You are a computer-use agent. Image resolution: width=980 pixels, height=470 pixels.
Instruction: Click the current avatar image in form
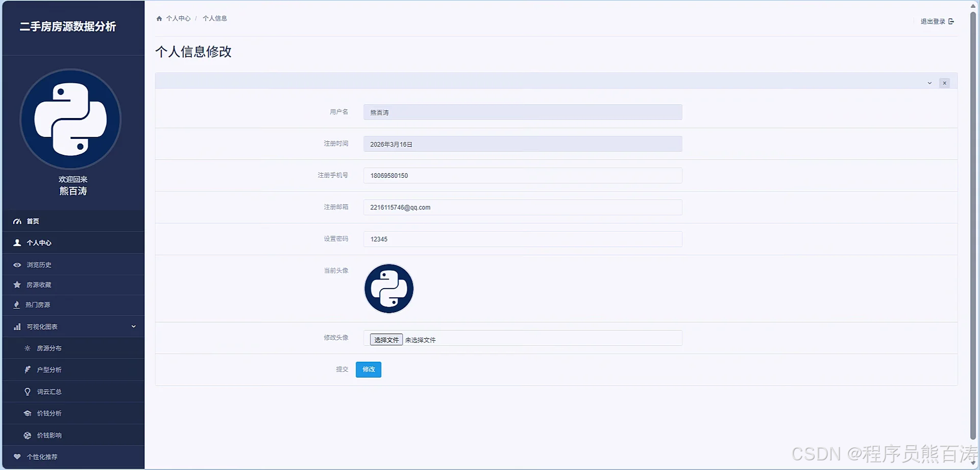tap(389, 289)
